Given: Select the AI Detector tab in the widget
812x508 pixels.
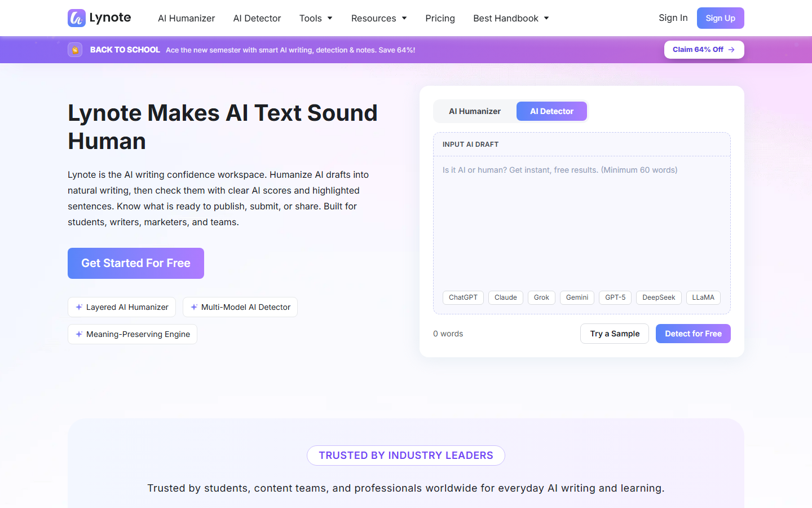Looking at the screenshot, I should pyautogui.click(x=551, y=111).
